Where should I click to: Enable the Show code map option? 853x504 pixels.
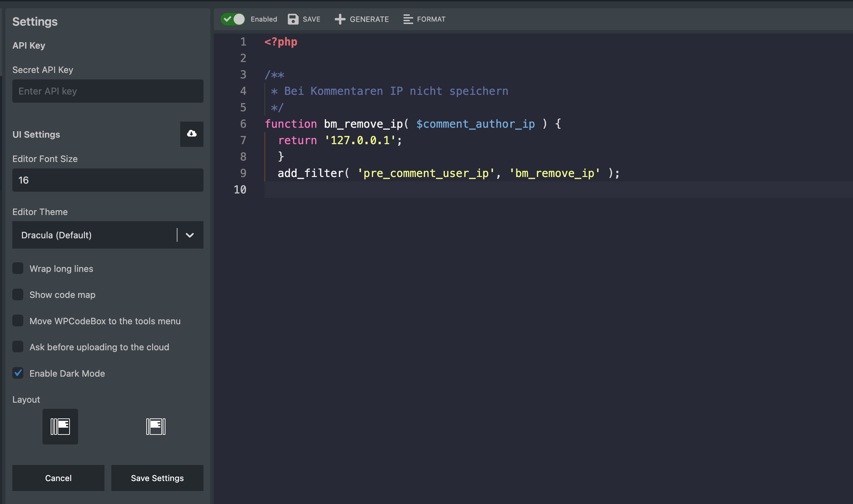click(x=17, y=294)
